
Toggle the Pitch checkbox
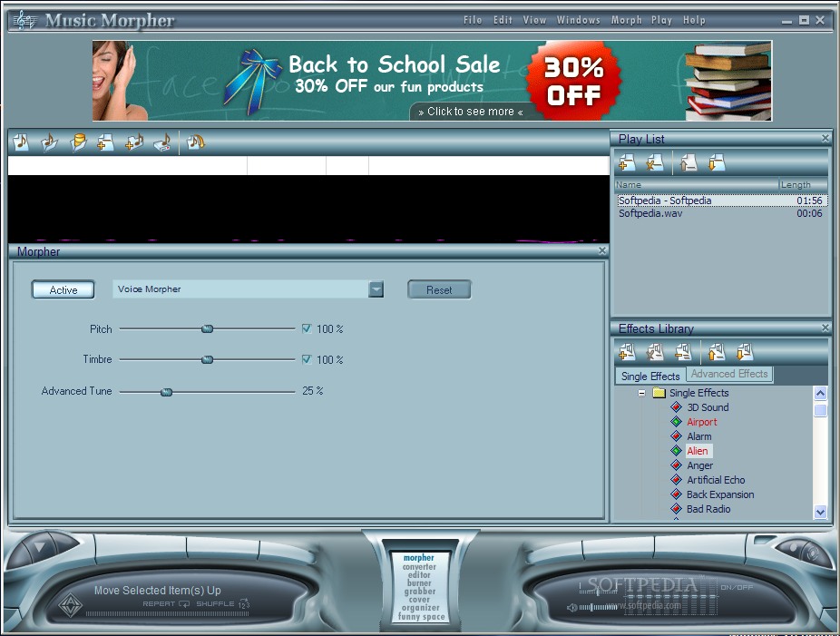click(307, 329)
